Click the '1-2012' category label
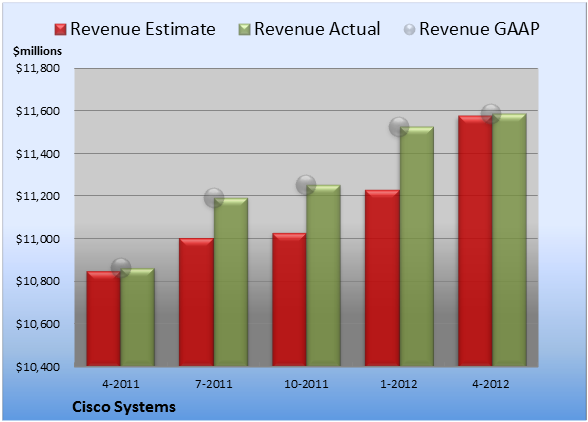This screenshot has width=588, height=422. point(399,384)
